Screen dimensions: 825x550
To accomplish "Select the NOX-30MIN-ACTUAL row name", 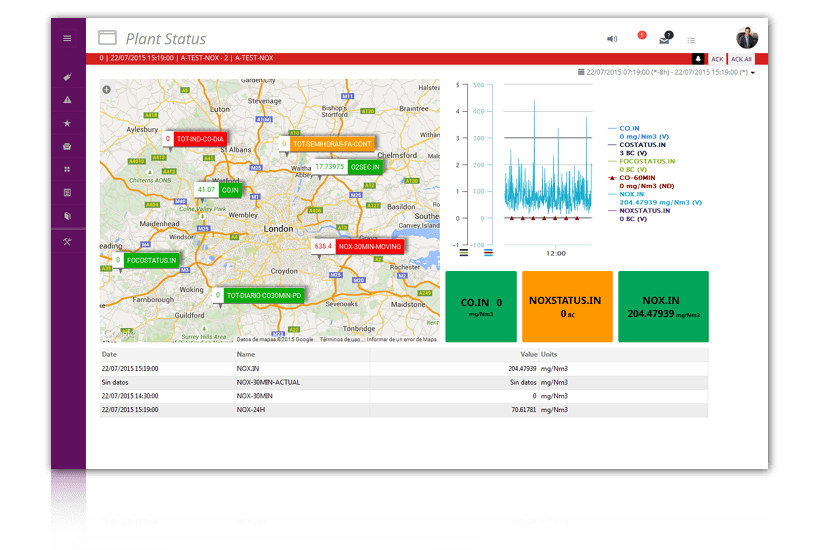I will click(268, 382).
